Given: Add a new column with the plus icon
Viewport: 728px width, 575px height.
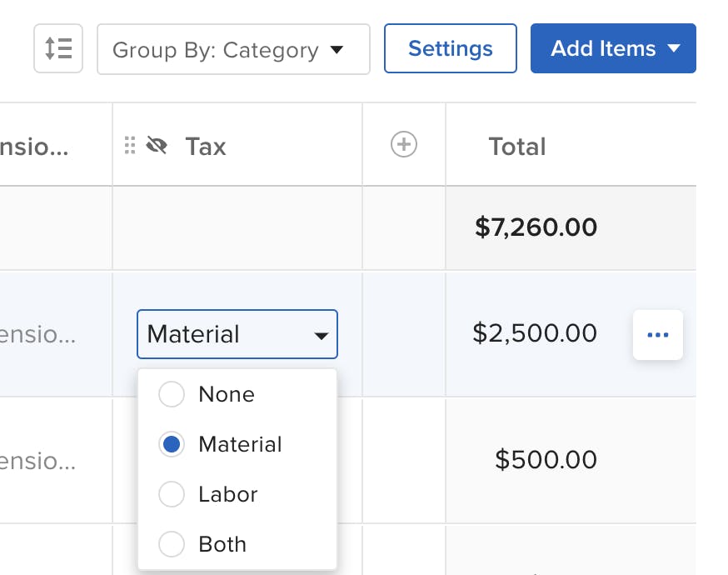Looking at the screenshot, I should point(403,143).
